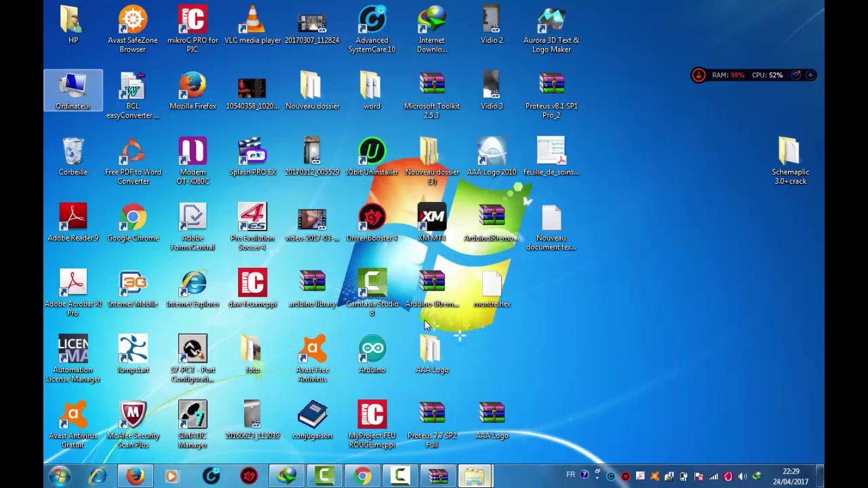This screenshot has width=868, height=488.
Task: Switch to WinRAR in the taskbar
Action: pos(439,476)
